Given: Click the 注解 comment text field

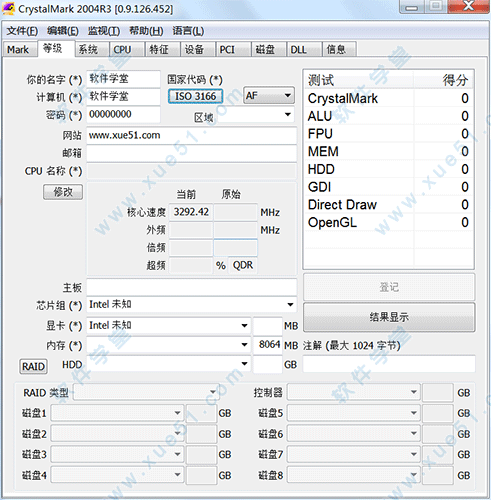Looking at the screenshot, I should pyautogui.click(x=389, y=364).
